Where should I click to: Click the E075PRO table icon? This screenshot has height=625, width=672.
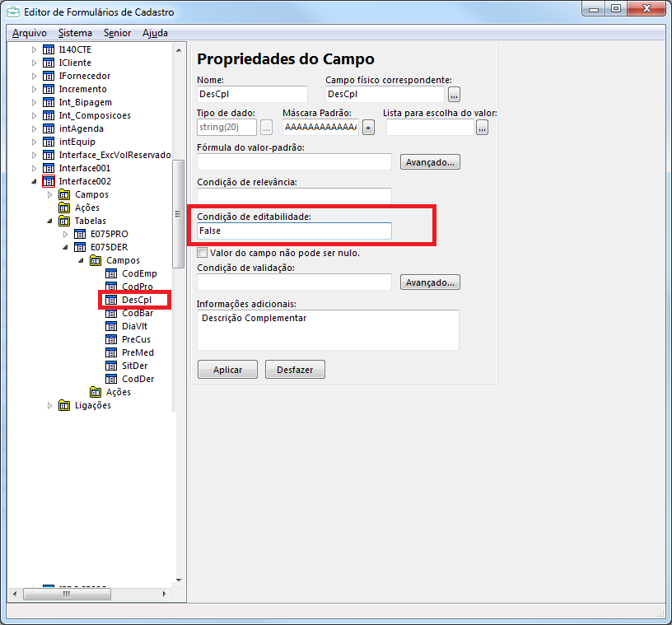point(80,234)
